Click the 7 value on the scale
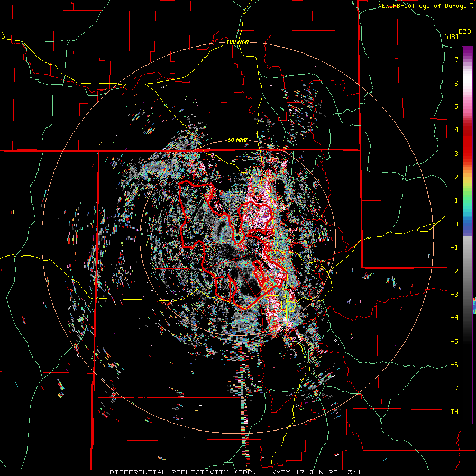Screen dimensions: 476x476 (456, 59)
